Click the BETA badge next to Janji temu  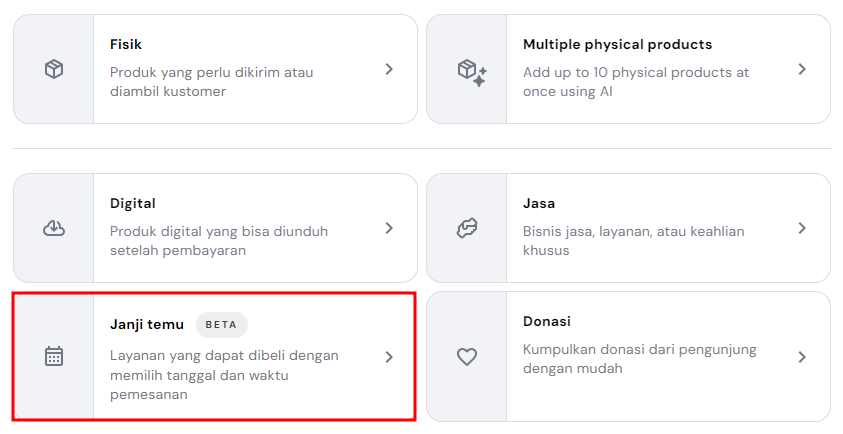click(x=221, y=325)
